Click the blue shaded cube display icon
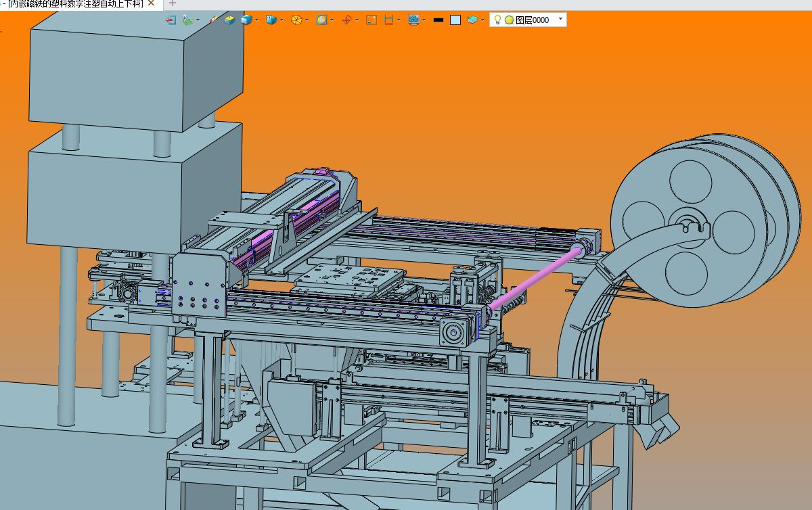Viewport: 812px width, 510px height. pos(246,20)
